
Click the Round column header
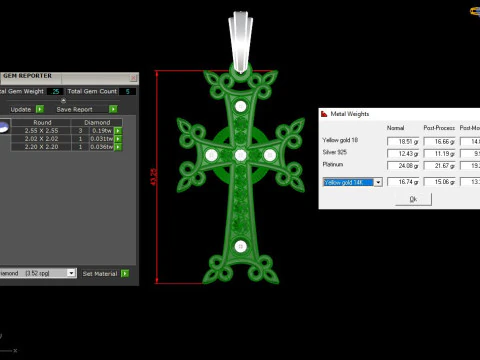[42, 122]
